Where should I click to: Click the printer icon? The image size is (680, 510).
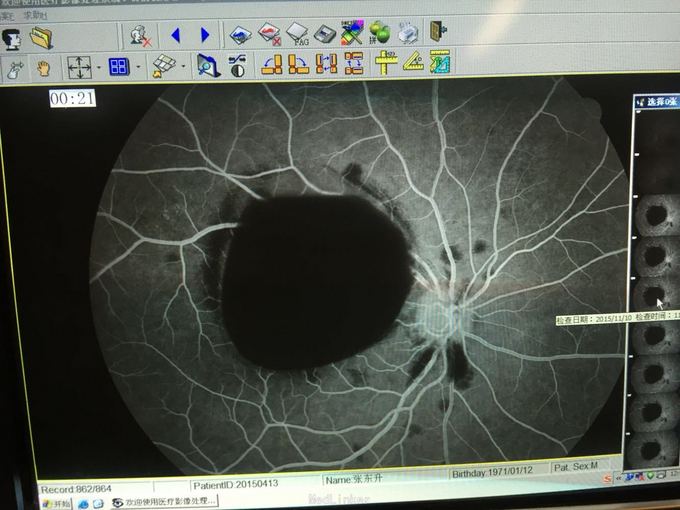(x=407, y=34)
